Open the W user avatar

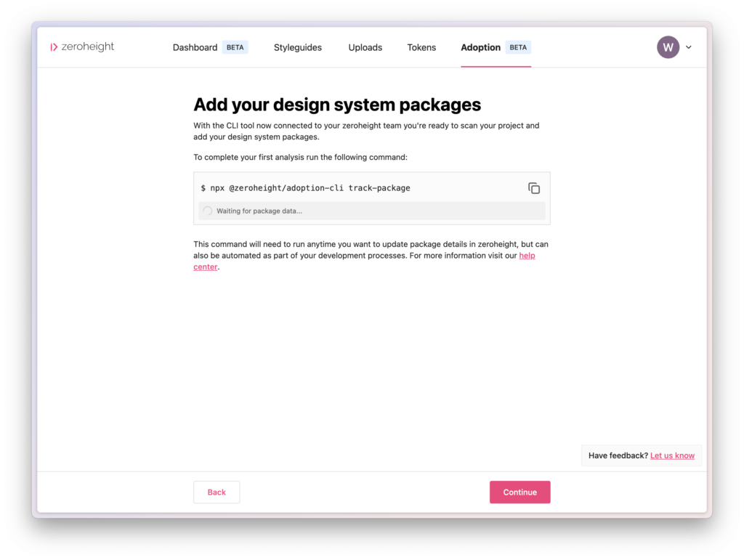pyautogui.click(x=668, y=47)
